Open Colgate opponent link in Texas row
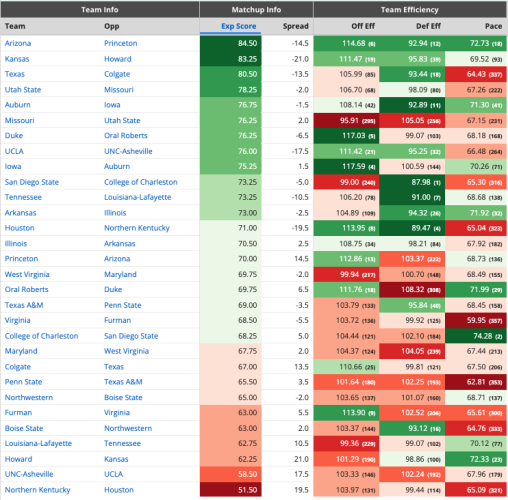Viewport: 508px width, 500px height. point(117,74)
